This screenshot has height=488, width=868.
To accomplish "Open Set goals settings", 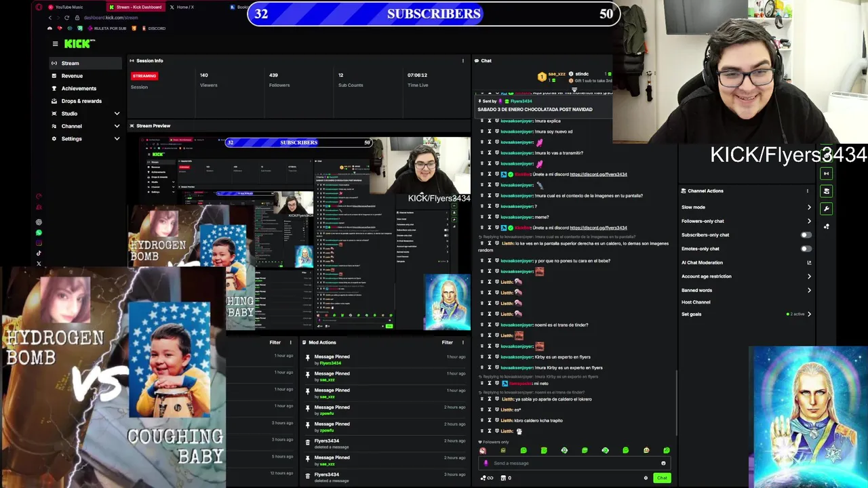I will click(x=746, y=314).
